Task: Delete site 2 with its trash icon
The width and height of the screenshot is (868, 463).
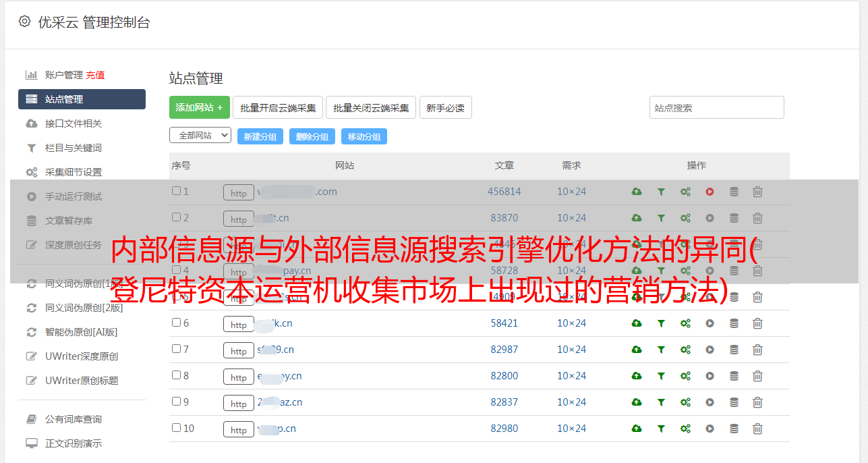Action: (757, 218)
